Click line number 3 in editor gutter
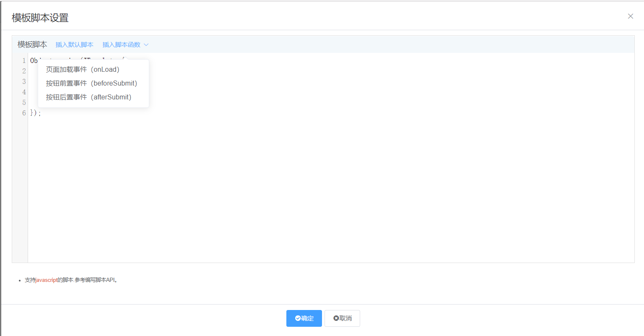Viewport: 644px width, 336px height. coord(24,82)
